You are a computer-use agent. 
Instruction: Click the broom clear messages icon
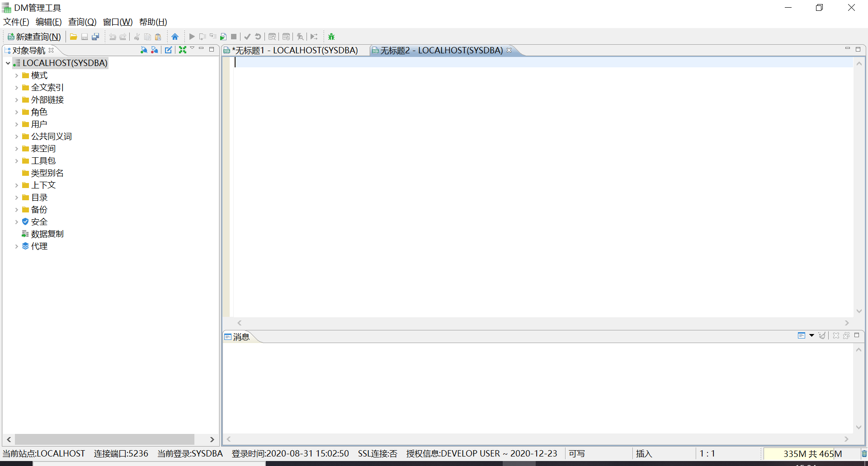point(822,335)
